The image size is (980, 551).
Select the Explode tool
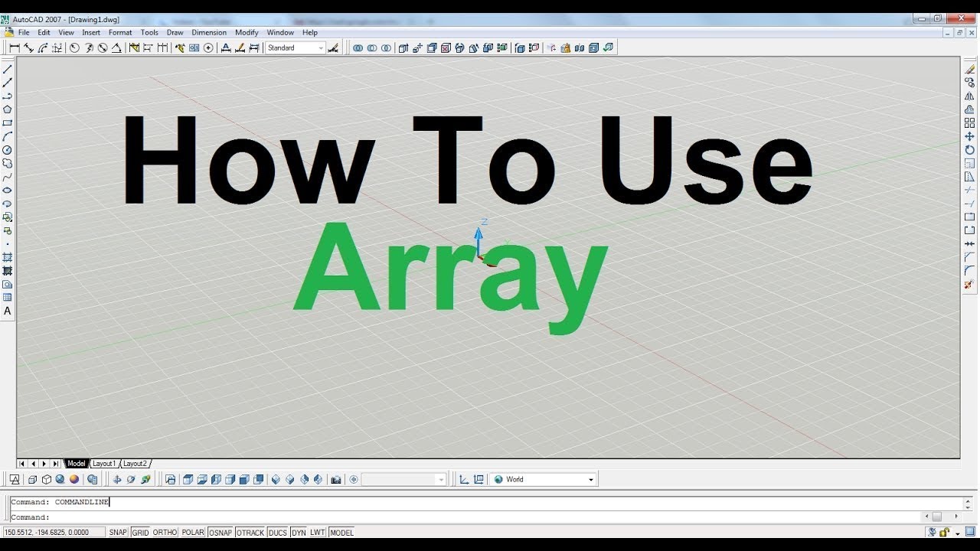click(x=969, y=284)
